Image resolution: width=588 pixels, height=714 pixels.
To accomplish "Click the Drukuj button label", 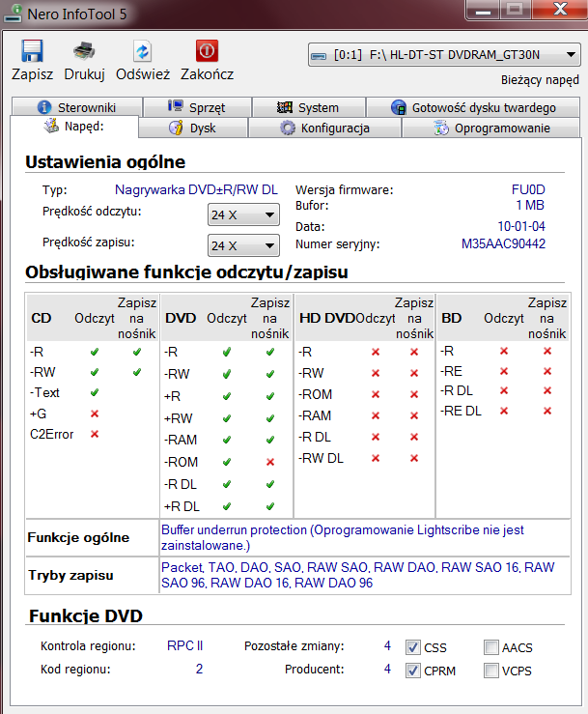I will click(x=84, y=74).
